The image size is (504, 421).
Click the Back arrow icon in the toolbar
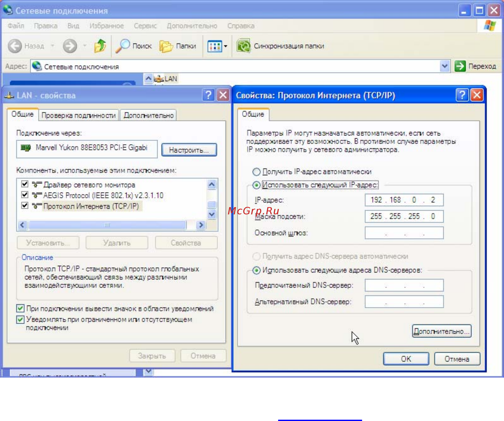pyautogui.click(x=15, y=46)
